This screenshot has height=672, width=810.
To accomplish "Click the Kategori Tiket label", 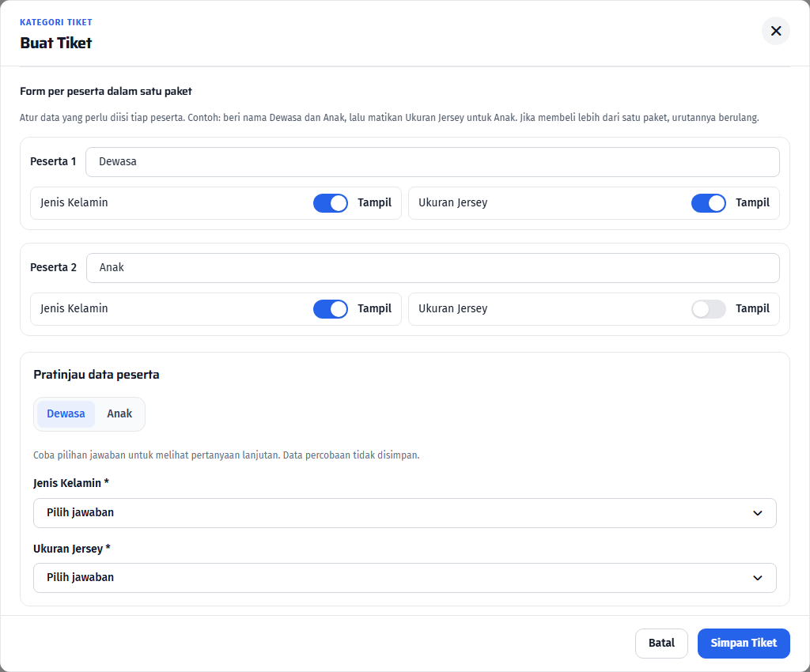I will click(56, 22).
